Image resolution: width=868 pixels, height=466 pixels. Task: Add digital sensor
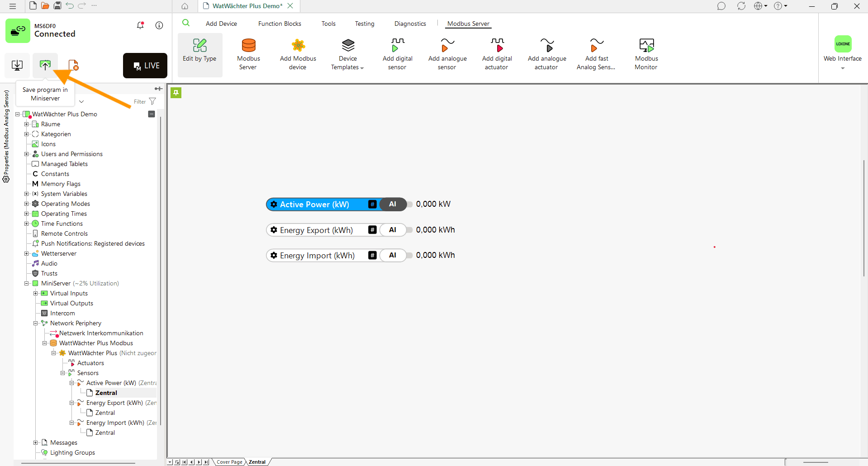click(x=398, y=54)
